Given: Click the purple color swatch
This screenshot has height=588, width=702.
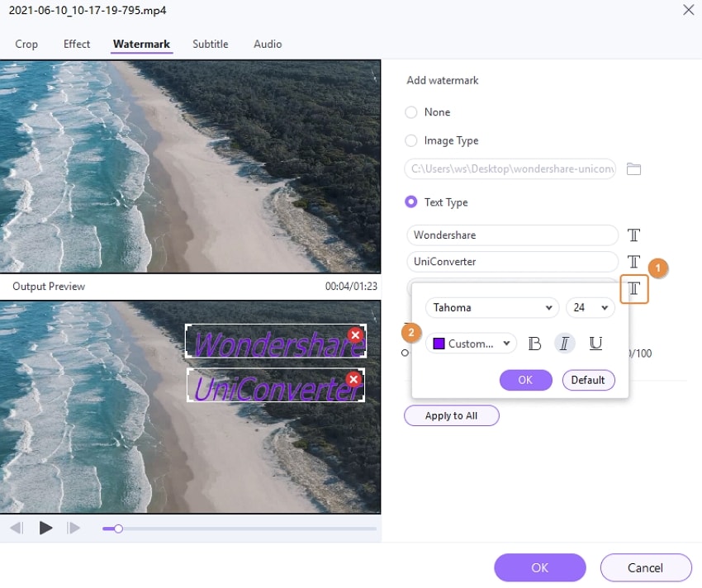Looking at the screenshot, I should [x=439, y=344].
